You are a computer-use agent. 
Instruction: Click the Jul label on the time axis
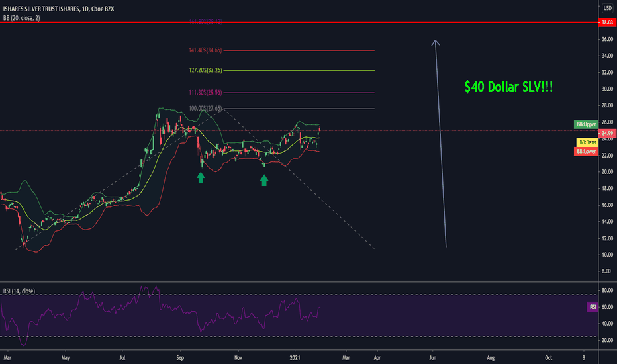122,357
